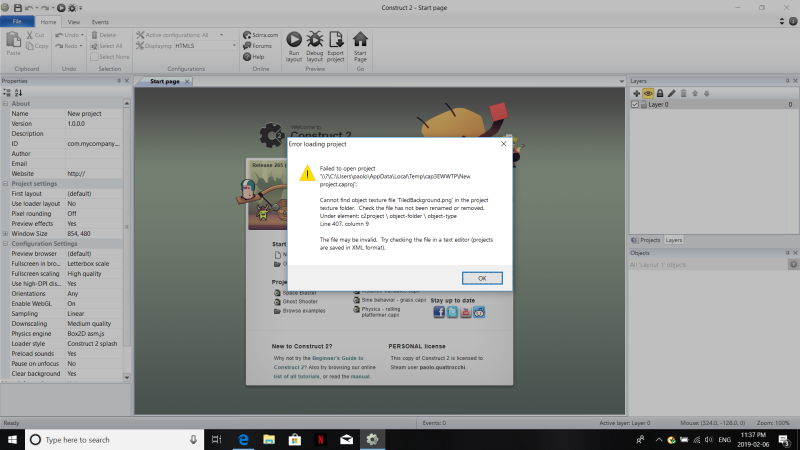Open File Explorer from taskbar
The image size is (800, 450).
(269, 439)
